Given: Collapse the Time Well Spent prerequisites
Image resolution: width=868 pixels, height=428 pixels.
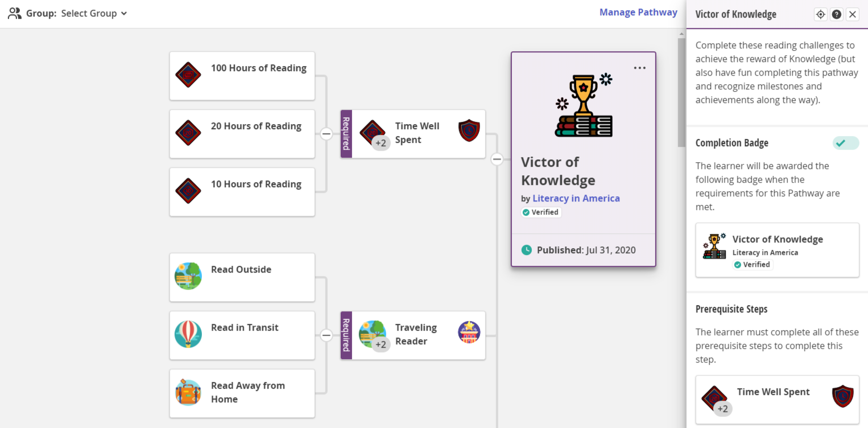Looking at the screenshot, I should (x=326, y=134).
